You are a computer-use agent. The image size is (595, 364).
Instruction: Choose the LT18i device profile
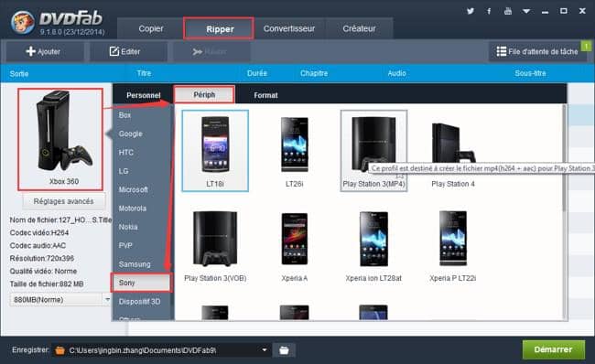pyautogui.click(x=215, y=151)
